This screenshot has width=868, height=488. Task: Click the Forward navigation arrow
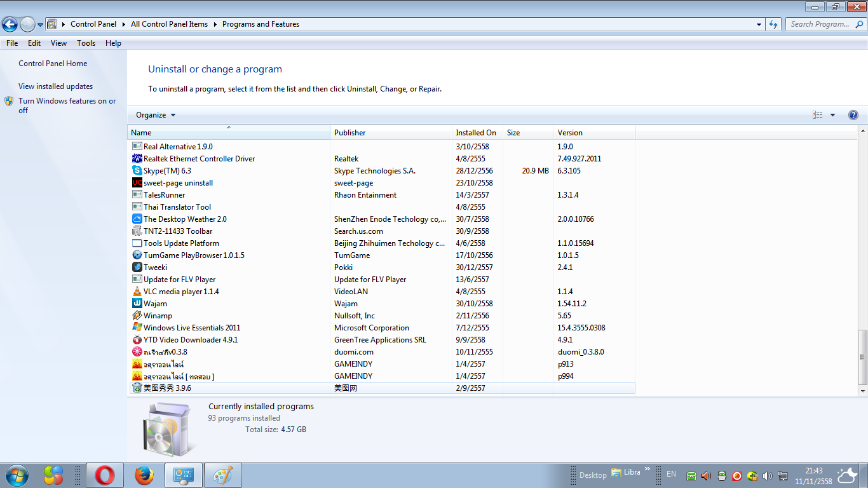[27, 24]
